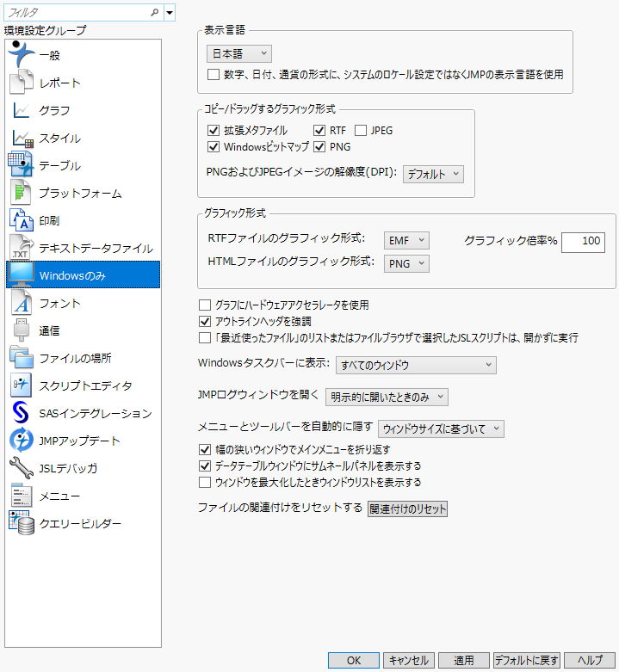The height and width of the screenshot is (672, 619).
Task: Click the filter search magnifier icon
Action: 155,12
